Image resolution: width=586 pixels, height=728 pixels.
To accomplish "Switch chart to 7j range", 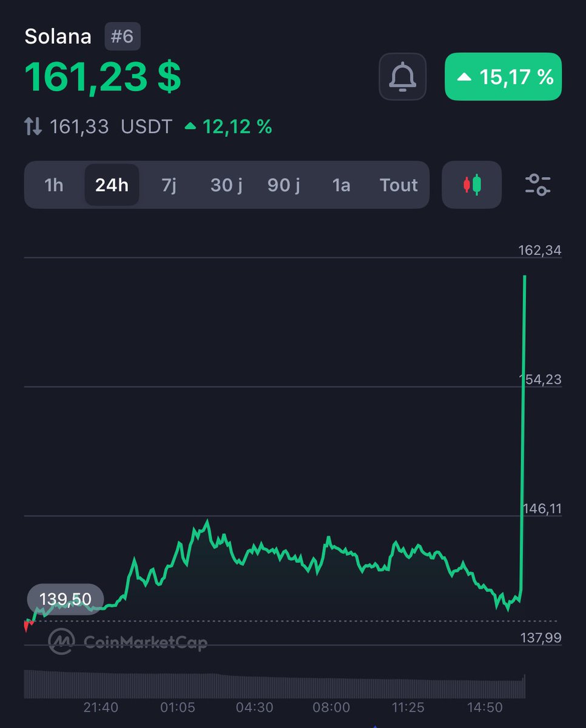I will click(x=169, y=184).
